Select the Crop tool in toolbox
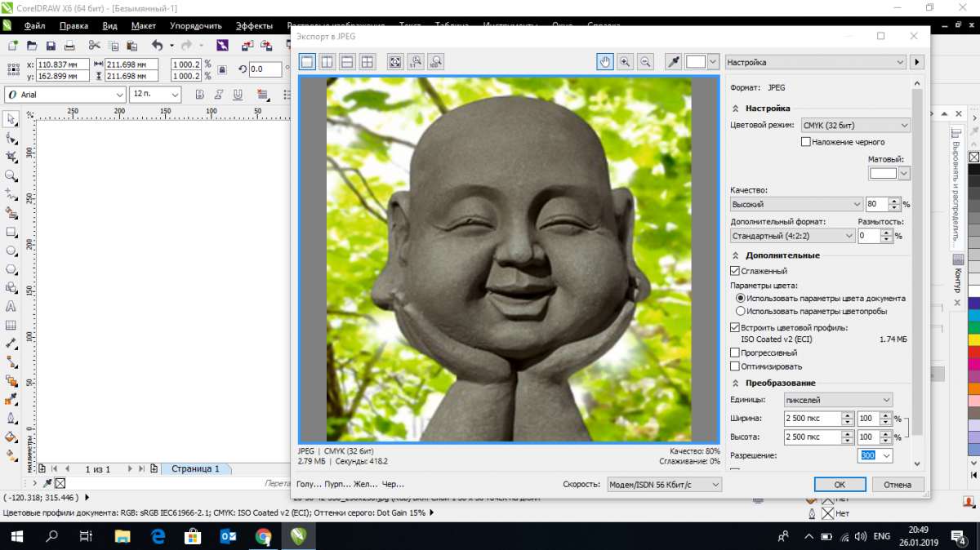Image resolution: width=980 pixels, height=550 pixels. tap(11, 157)
